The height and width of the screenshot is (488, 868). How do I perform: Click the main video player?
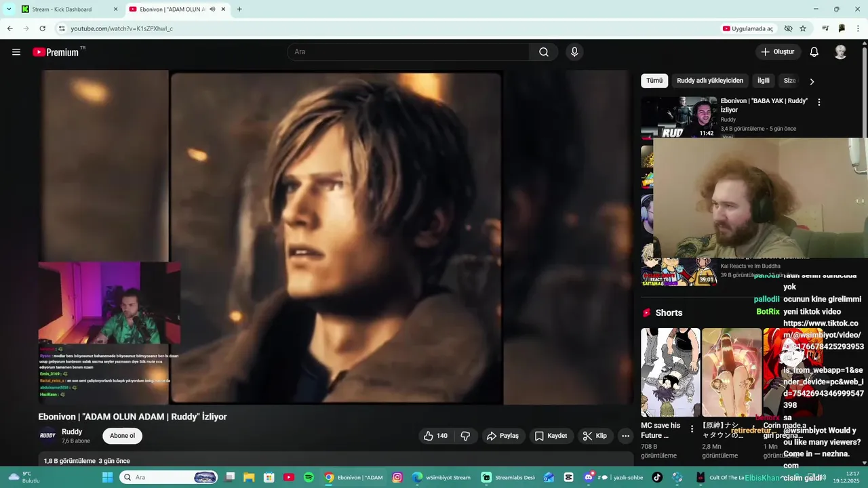click(x=336, y=237)
